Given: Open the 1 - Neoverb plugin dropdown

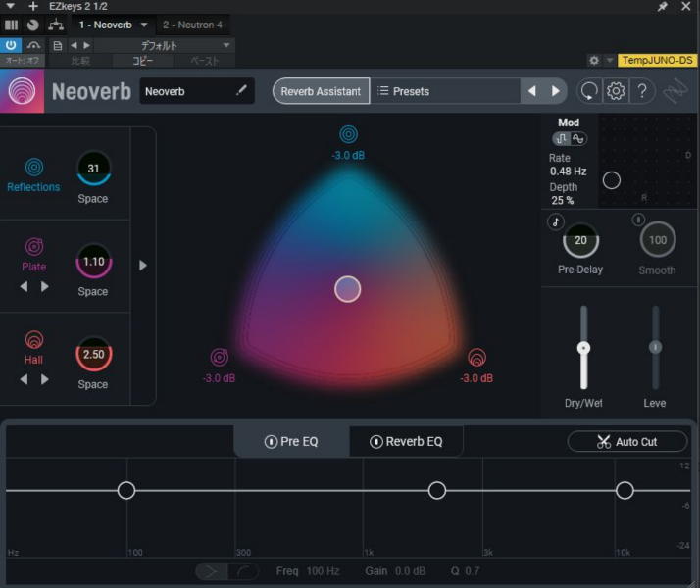Looking at the screenshot, I should click(x=144, y=24).
